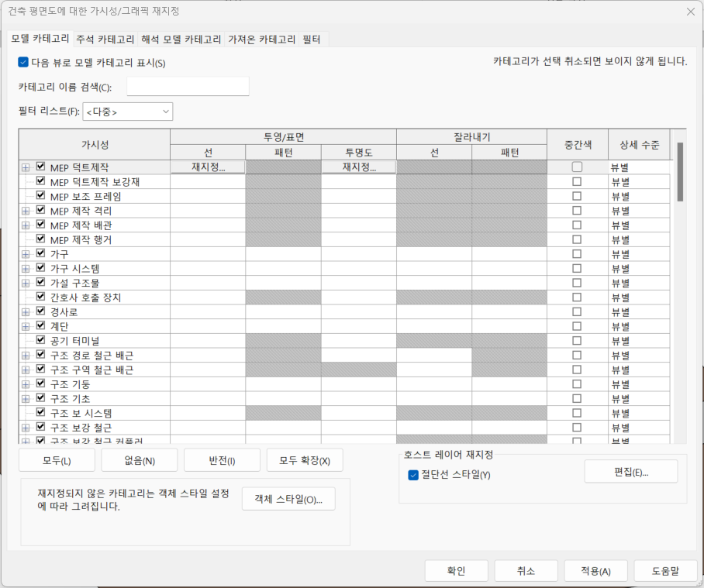
Task: Enable 중간색 checkbox for MEP 덕트제작 row
Action: tap(577, 167)
